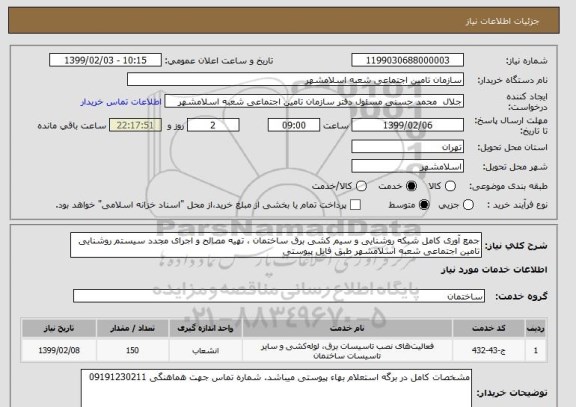Select the کالا radio button
Screen dimensions: 576x407
(x=450, y=186)
